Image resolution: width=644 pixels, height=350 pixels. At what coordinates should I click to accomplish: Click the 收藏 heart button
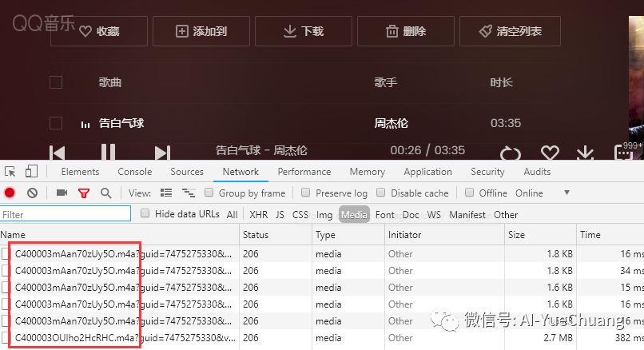98,31
